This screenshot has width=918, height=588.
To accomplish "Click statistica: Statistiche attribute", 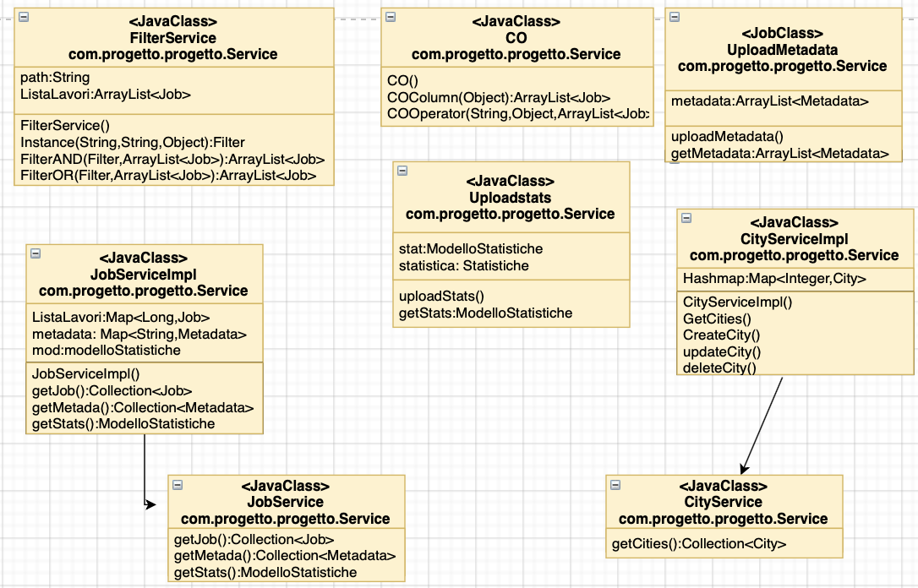I will 464,265.
